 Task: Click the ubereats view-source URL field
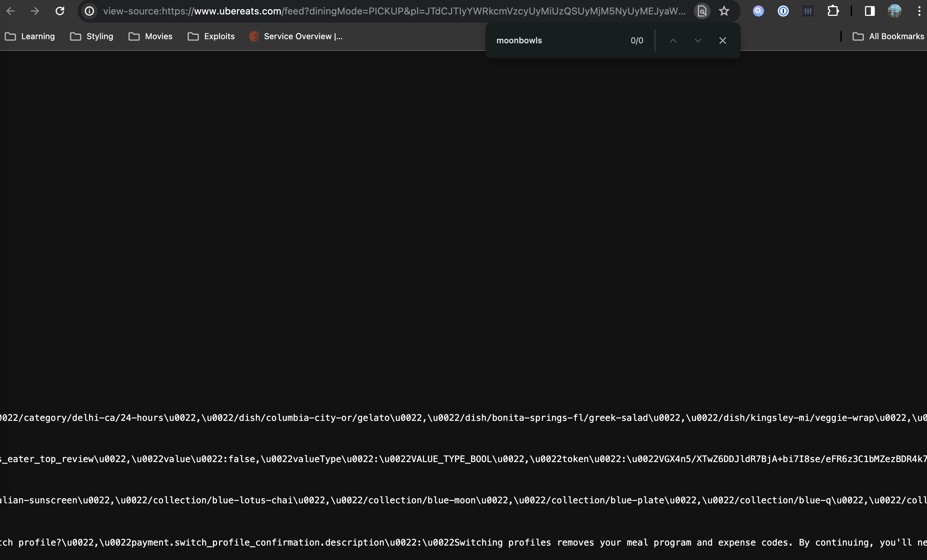click(394, 11)
